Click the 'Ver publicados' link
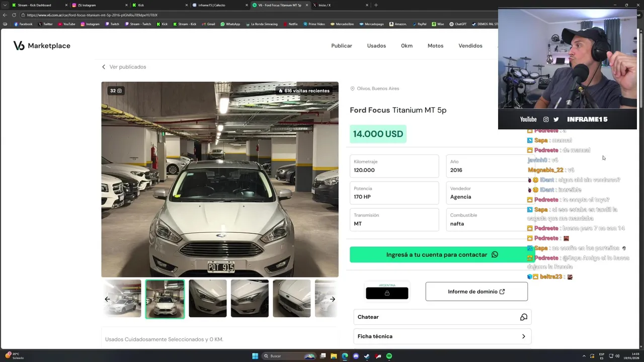Viewport: 644px width, 362px height. tap(128, 67)
